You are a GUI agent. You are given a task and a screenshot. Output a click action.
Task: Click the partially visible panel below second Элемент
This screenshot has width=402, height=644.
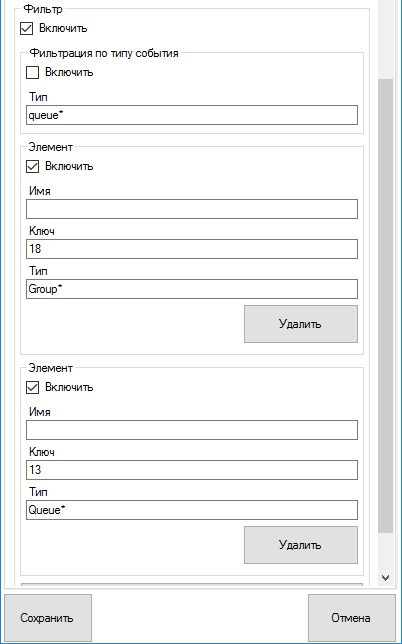tap(192, 585)
